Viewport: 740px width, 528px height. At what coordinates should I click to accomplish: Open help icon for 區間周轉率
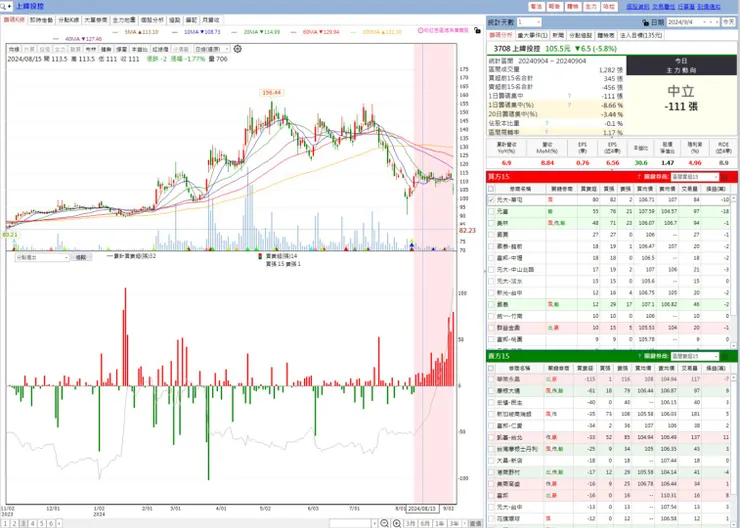tap(547, 132)
